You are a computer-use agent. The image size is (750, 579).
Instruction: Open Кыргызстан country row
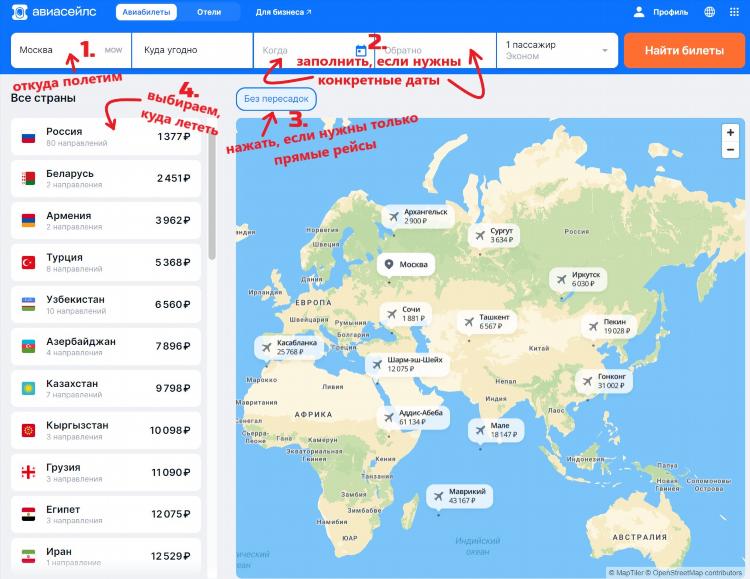click(106, 430)
